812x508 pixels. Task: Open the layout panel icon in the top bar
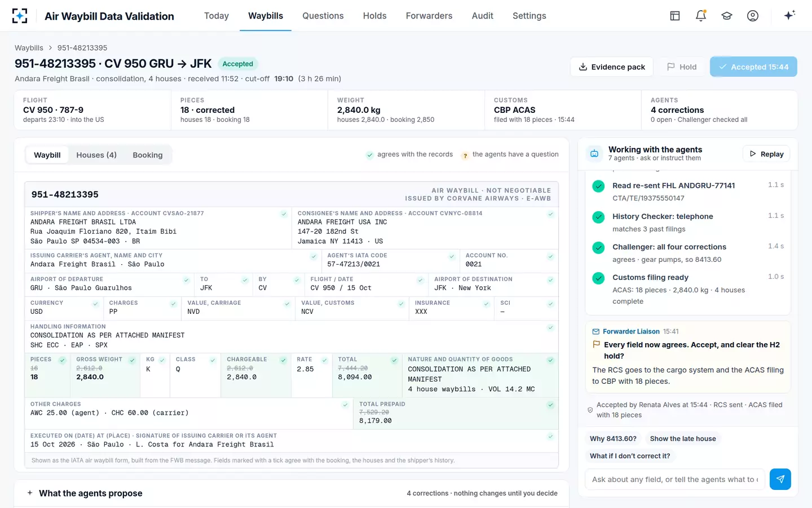tap(675, 16)
